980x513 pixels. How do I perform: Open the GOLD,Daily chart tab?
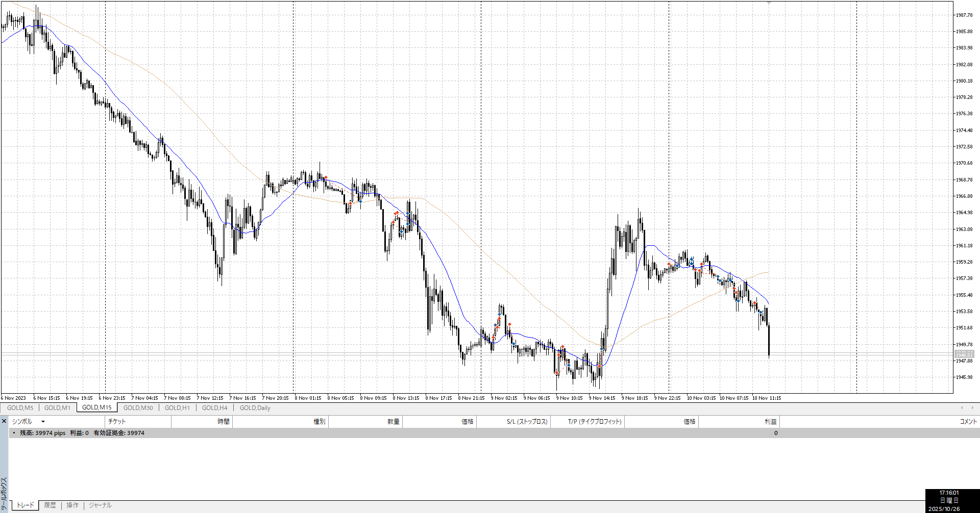[x=255, y=407]
